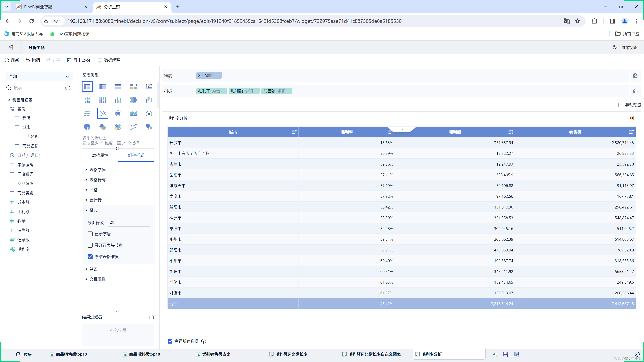The height and width of the screenshot is (362, 644).
Task: Choose the scatter plot chart icon
Action: coord(133,127)
